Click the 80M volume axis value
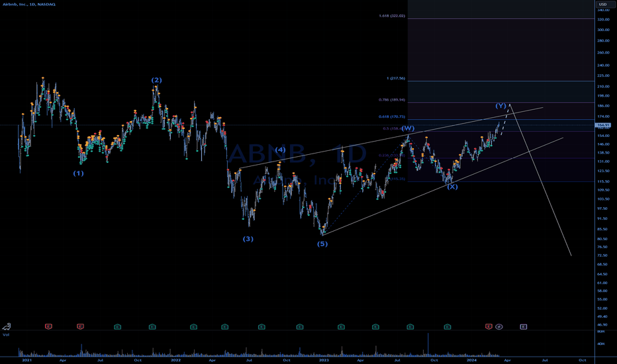Screen dimensions: 617x364 601,332
